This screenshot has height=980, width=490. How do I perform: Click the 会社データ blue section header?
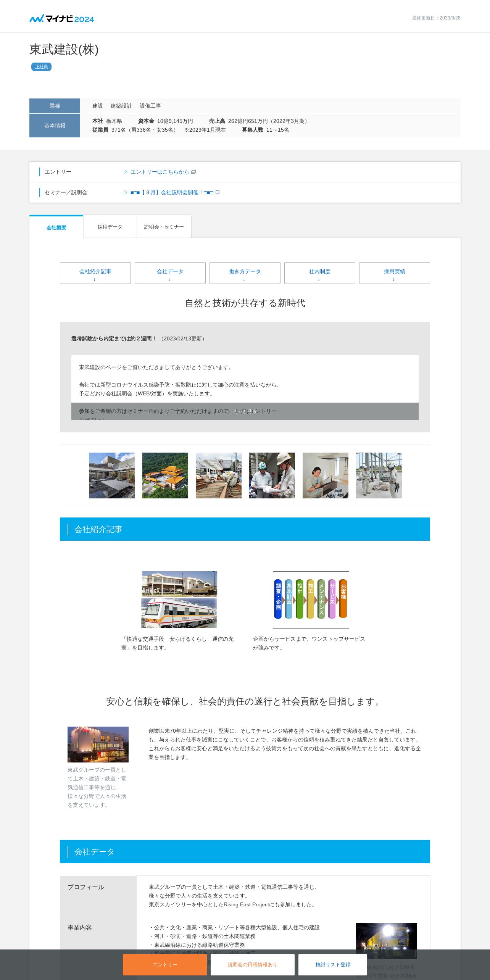pos(245,851)
